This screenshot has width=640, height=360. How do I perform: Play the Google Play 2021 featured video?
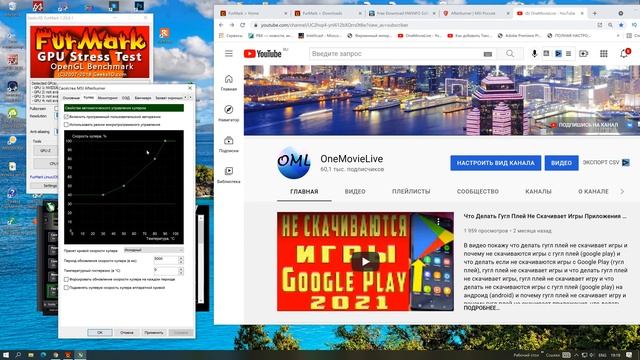coord(365,262)
